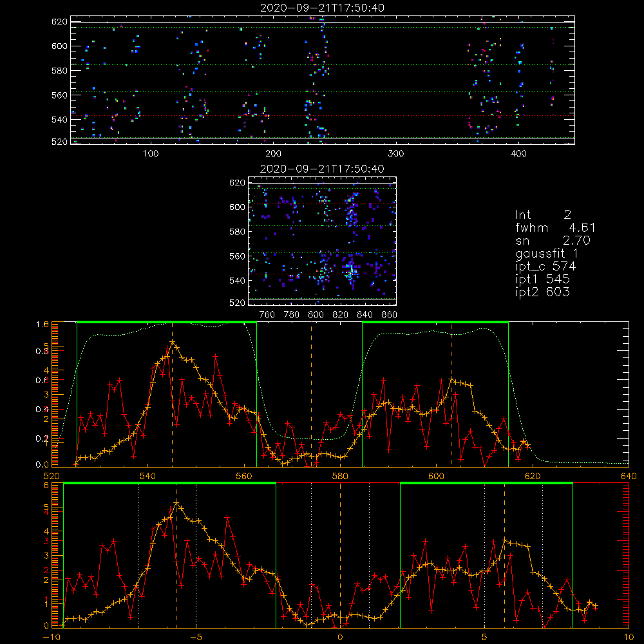The height and width of the screenshot is (644, 644).
Task: Click y-axis label 600 on the top image
Action: point(59,46)
